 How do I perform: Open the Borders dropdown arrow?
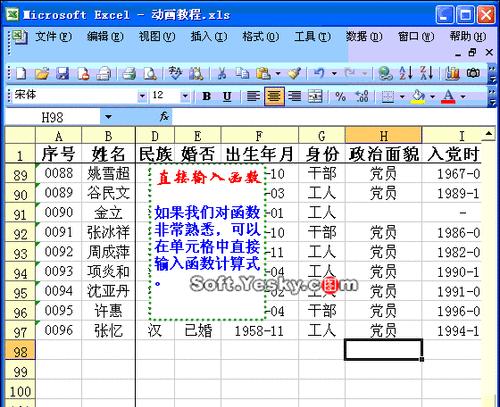402,97
